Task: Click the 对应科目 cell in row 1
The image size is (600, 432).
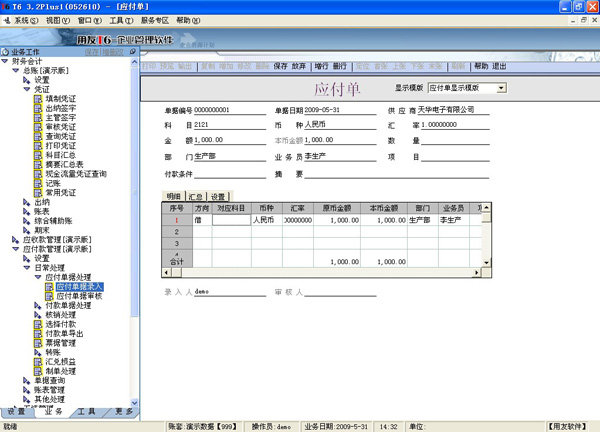Action: tap(232, 220)
